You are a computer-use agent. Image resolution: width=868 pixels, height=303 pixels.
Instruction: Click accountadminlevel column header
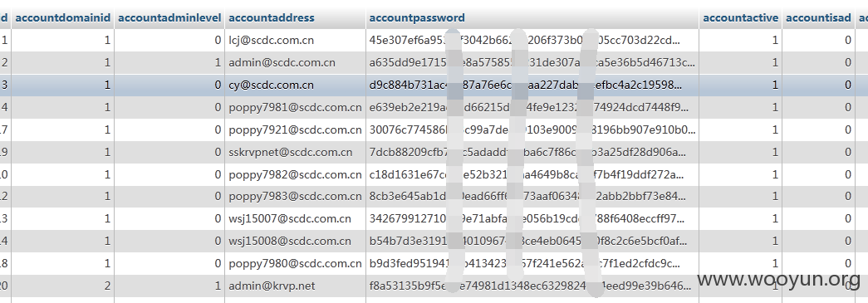(170, 17)
